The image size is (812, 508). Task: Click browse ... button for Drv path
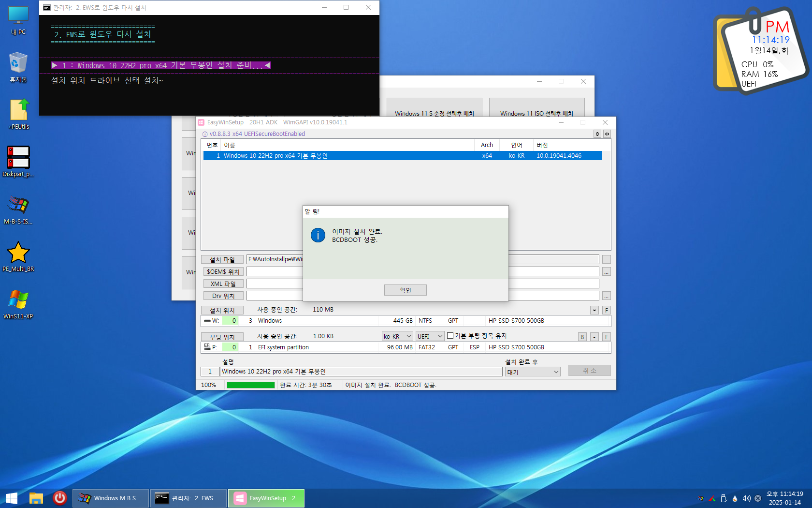click(607, 296)
